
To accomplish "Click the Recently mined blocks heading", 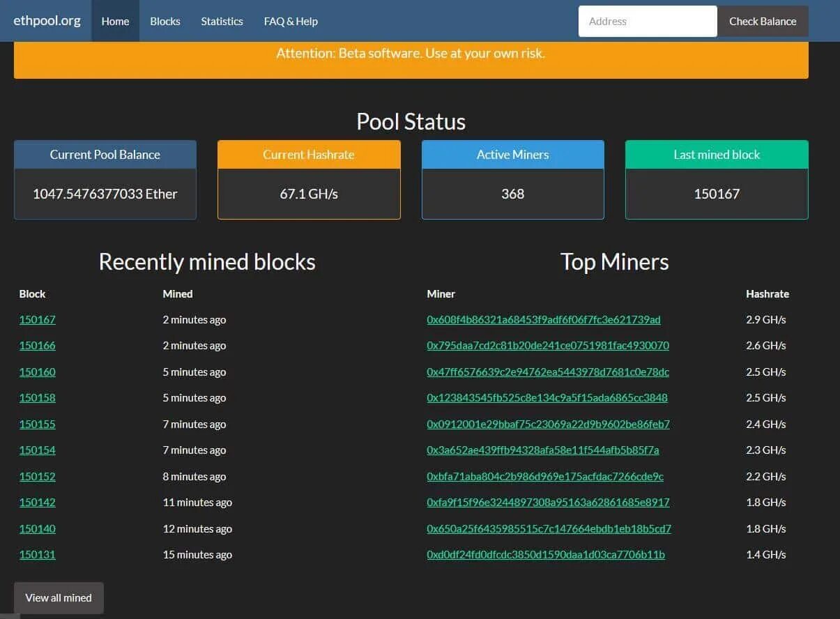I will [x=207, y=262].
